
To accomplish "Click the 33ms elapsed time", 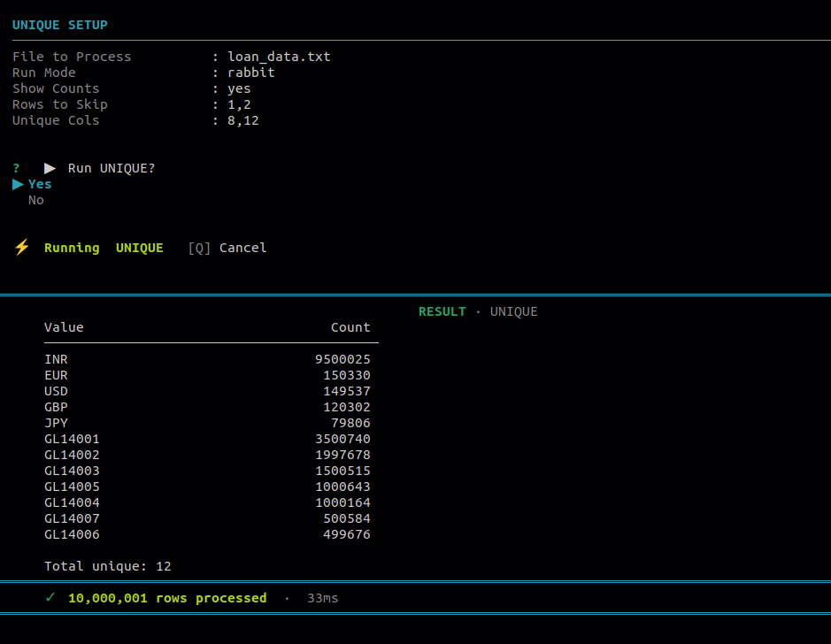I will (323, 598).
